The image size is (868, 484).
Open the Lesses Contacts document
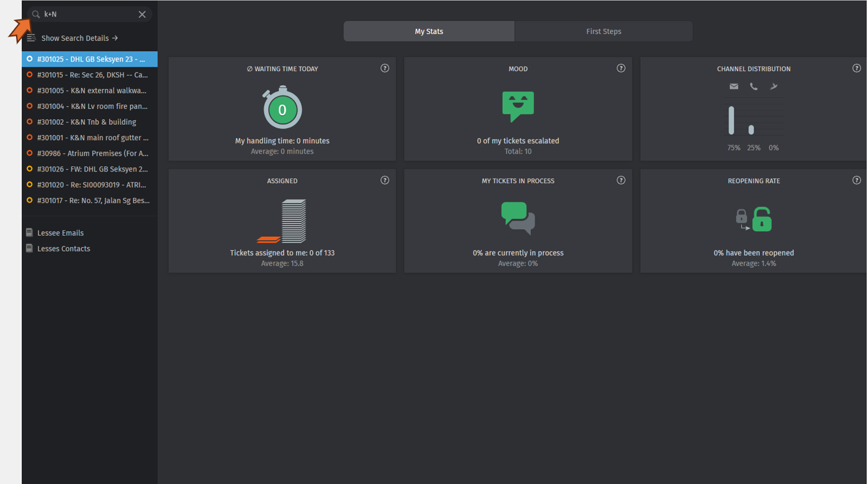(x=63, y=249)
